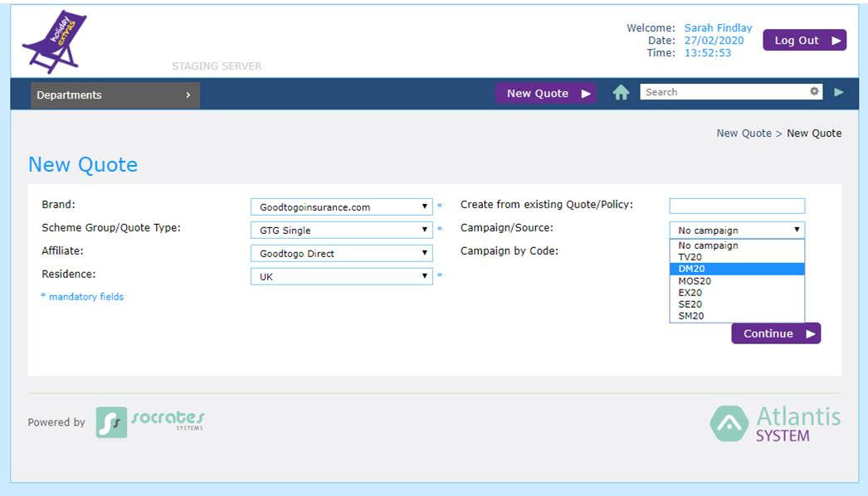Select DM20 from campaign list
Screen dimensions: 868x496
736,269
